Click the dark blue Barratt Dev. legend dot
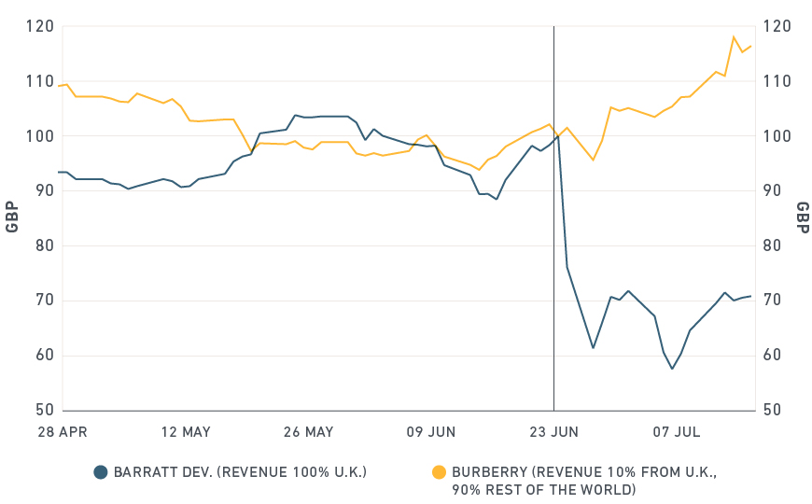812x504 pixels. click(x=101, y=472)
